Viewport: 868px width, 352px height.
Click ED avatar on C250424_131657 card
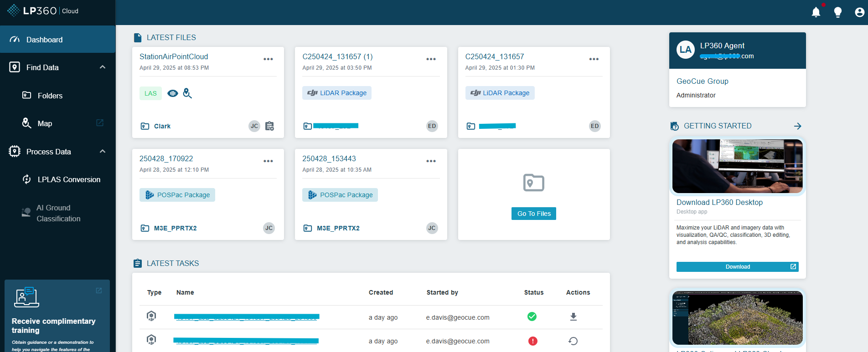[x=595, y=126]
